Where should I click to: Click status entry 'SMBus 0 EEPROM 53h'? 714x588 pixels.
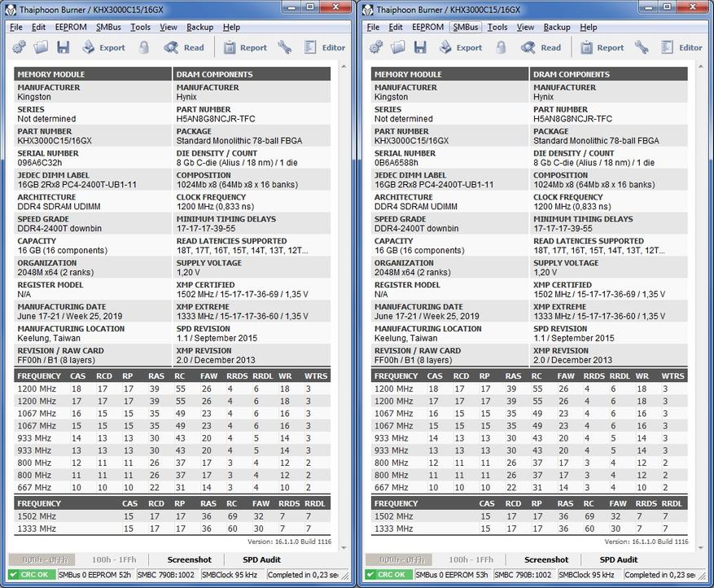point(452,575)
